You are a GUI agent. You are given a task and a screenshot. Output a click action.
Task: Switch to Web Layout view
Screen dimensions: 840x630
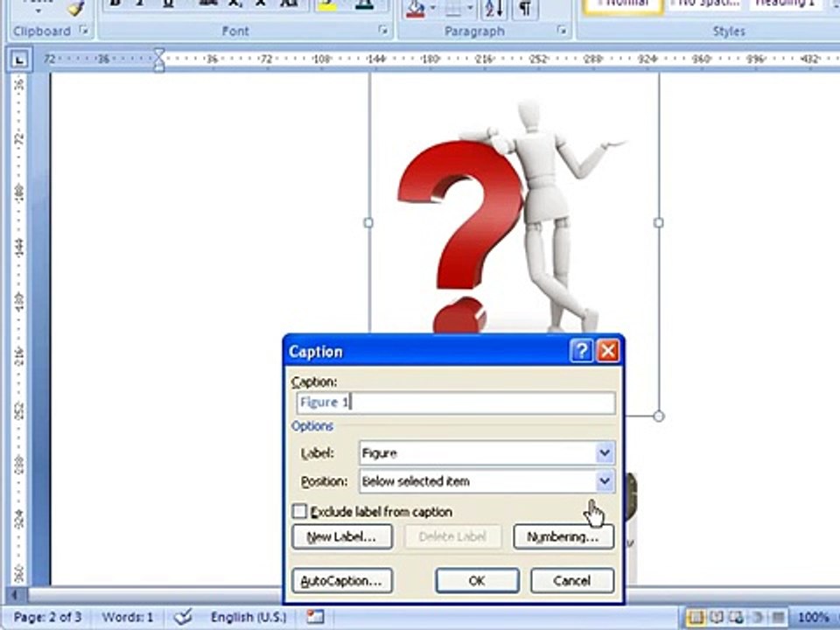point(736,618)
